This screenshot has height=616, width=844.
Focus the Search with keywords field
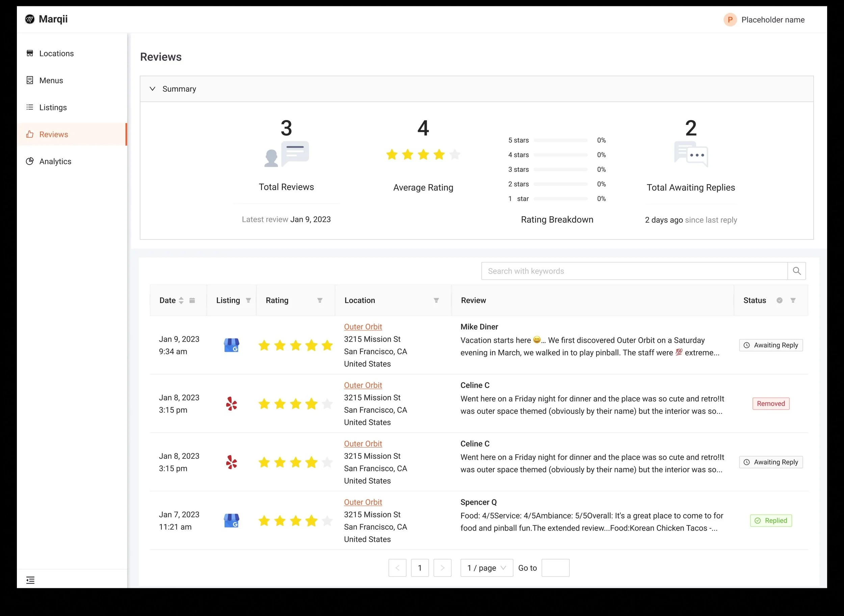coord(634,271)
